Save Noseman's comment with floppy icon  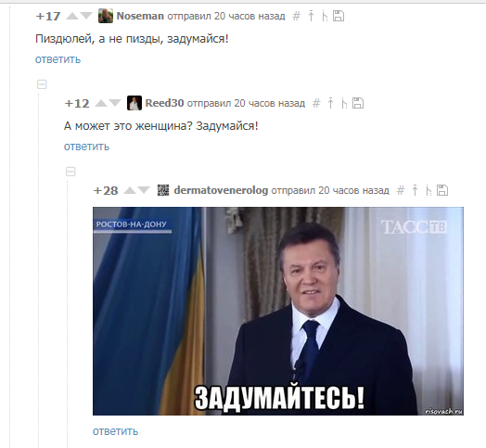coord(339,16)
